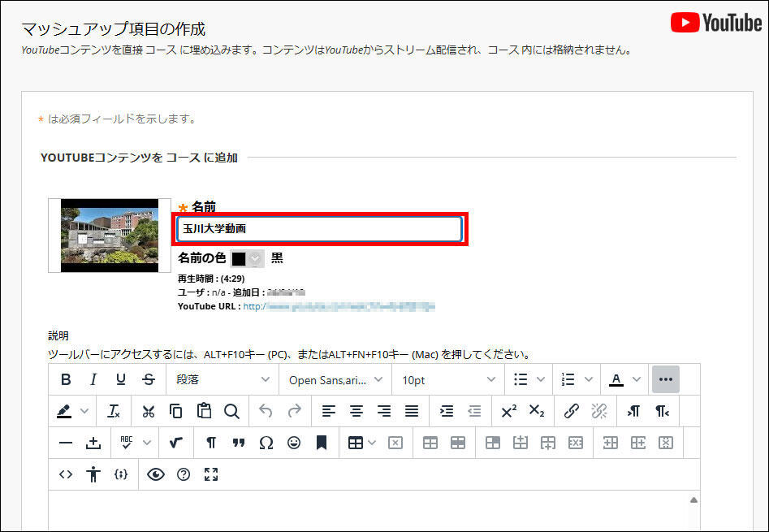Toggle italic formatting in the editor
769x532 pixels.
click(93, 379)
